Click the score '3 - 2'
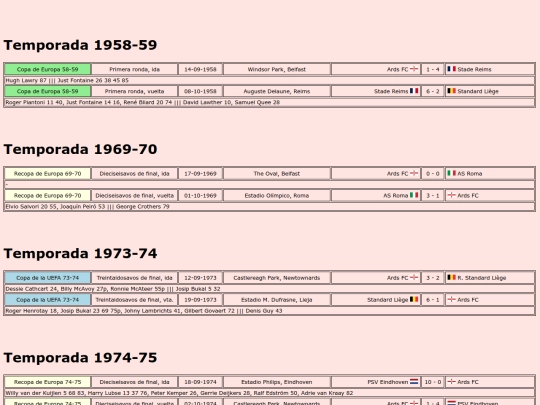This screenshot has width=540, height=405. (x=433, y=278)
